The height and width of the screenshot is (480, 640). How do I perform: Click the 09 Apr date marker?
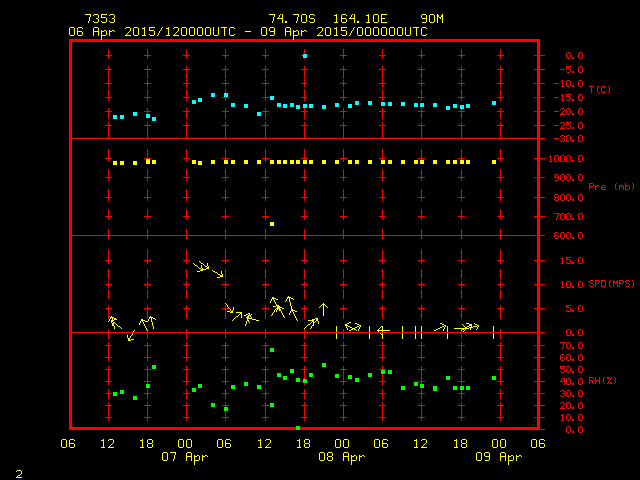[498, 457]
